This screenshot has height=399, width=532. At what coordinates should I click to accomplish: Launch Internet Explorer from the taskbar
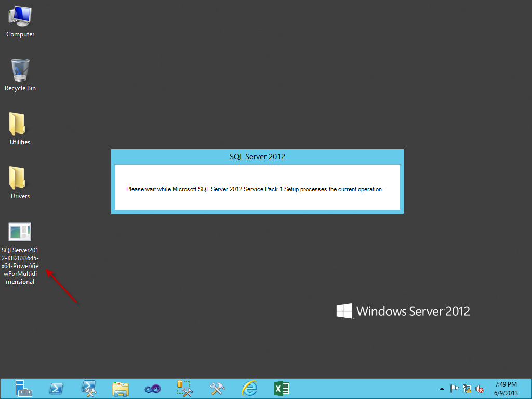249,389
